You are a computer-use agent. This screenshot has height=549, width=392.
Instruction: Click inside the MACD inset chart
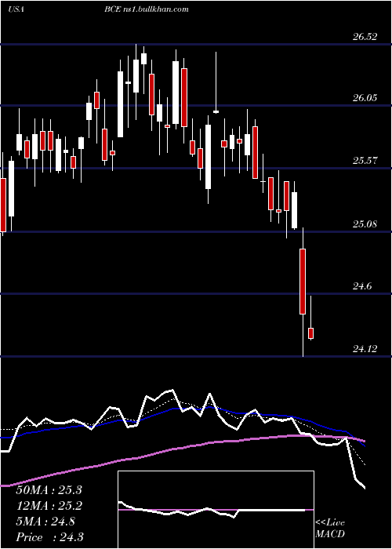click(216, 510)
